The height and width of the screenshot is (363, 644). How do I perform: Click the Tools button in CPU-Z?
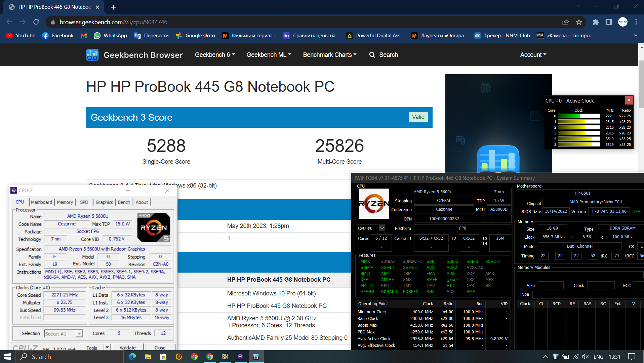[x=92, y=348]
